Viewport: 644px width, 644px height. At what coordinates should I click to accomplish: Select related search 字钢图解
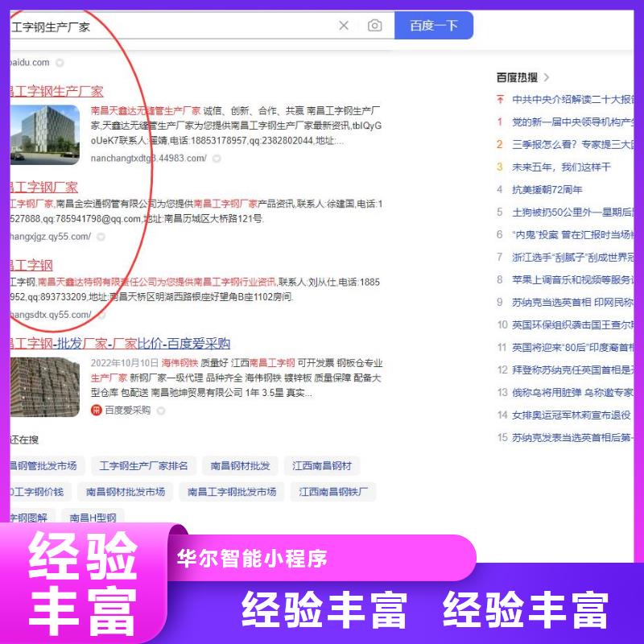(32, 517)
